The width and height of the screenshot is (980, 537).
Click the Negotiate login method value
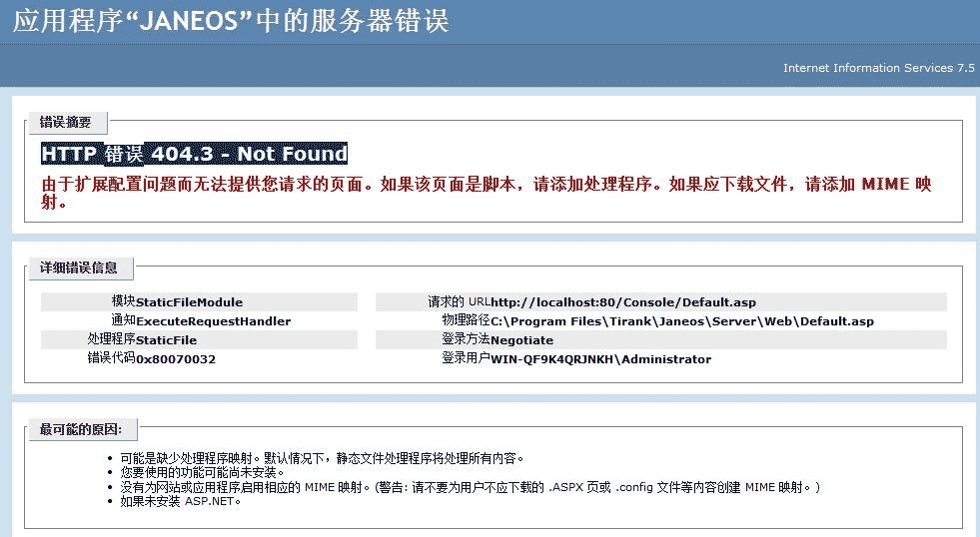pyautogui.click(x=521, y=340)
